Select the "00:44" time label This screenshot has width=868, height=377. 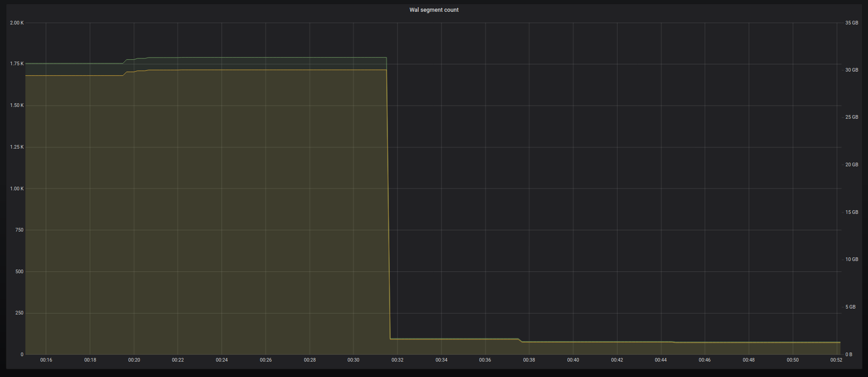[x=661, y=360]
